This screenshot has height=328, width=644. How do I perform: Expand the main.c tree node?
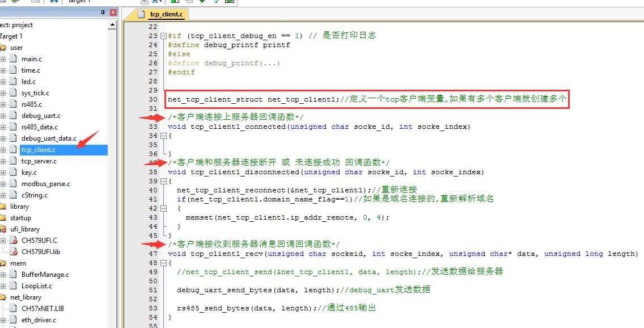[3, 59]
